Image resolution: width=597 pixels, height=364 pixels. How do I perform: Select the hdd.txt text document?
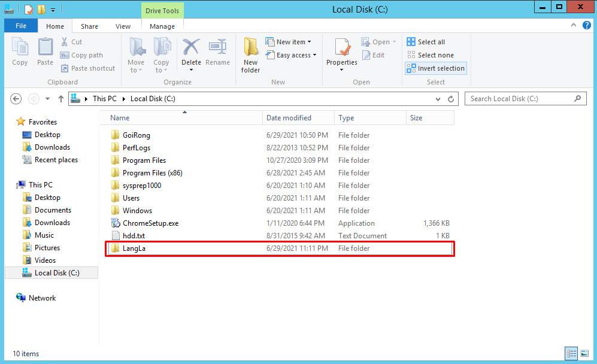134,236
